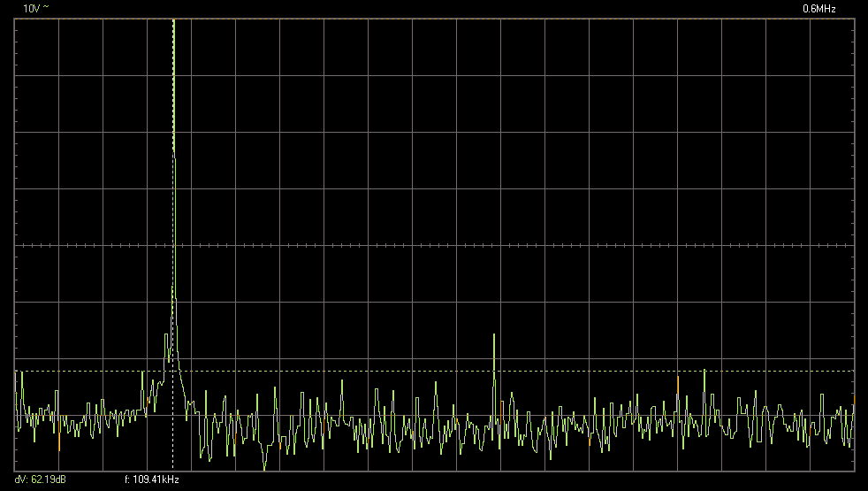The width and height of the screenshot is (868, 491).
Task: Click where the two dashed cursors intersect
Action: click(172, 371)
